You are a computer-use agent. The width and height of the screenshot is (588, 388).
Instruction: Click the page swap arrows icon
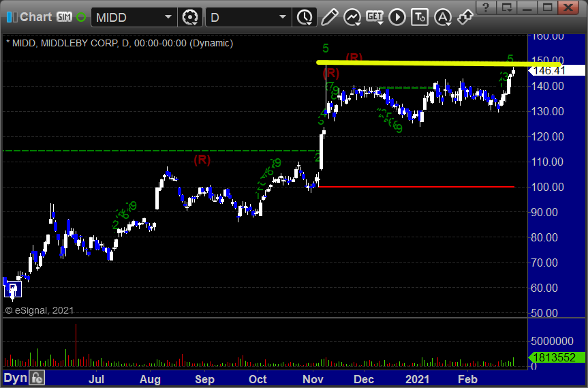point(465,17)
